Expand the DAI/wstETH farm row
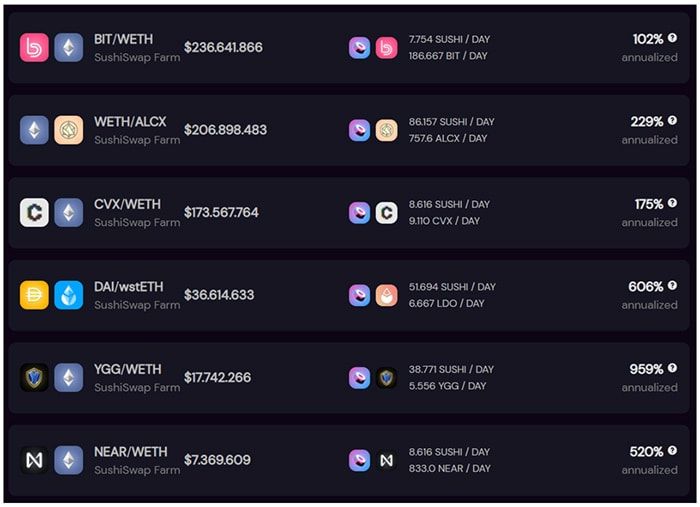Screen dimensions: 700x507 coord(349,295)
